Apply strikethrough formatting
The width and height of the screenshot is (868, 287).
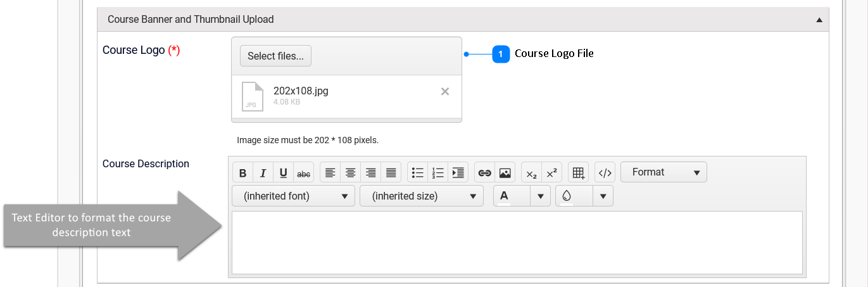(304, 172)
